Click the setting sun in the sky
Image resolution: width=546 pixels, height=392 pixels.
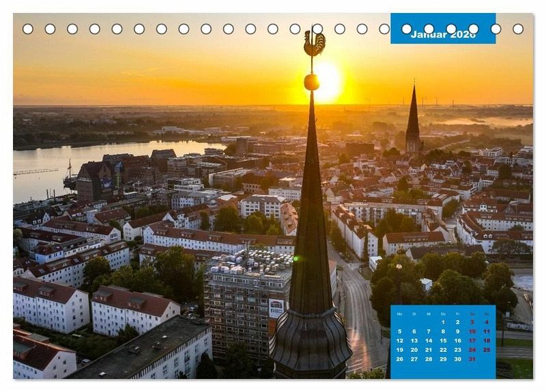329,82
